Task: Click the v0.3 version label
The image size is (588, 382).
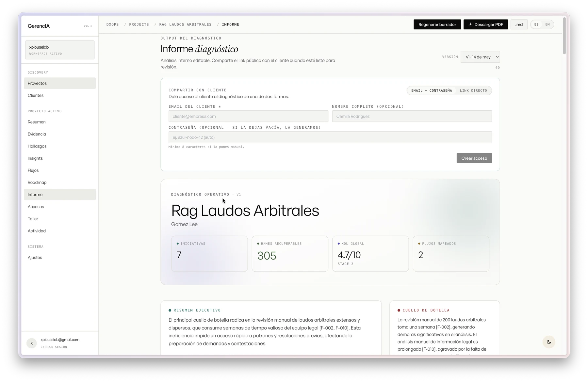Action: (x=88, y=26)
